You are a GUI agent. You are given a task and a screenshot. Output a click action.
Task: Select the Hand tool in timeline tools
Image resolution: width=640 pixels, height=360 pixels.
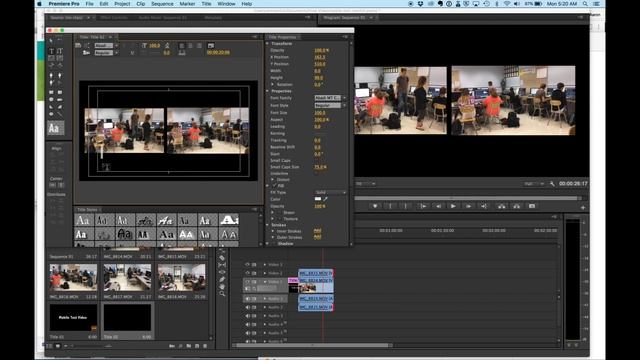[x=222, y=287]
